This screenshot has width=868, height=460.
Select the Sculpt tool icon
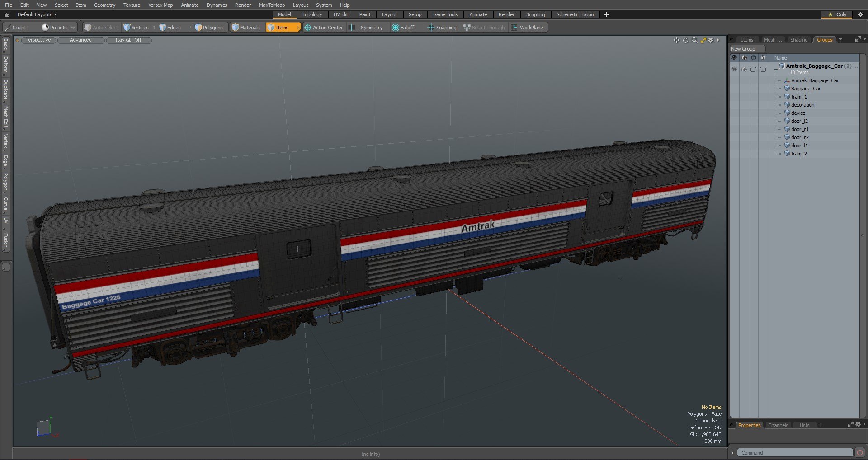(7, 28)
